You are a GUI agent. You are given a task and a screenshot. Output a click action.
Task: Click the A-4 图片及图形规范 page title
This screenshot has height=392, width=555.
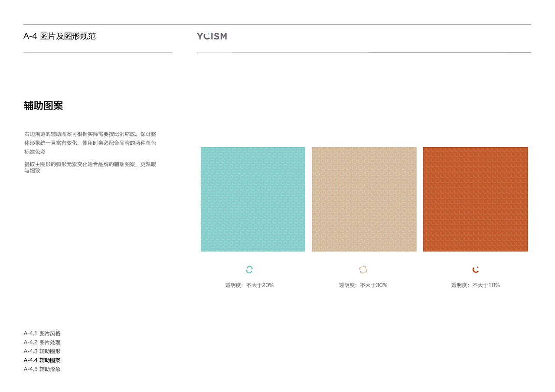[59, 36]
